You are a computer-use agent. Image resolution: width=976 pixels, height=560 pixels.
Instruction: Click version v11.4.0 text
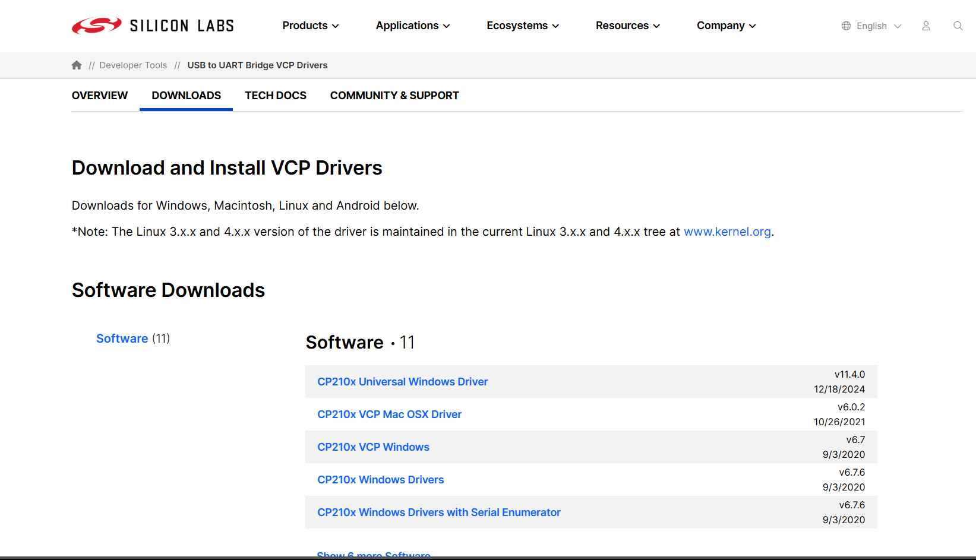click(x=849, y=375)
